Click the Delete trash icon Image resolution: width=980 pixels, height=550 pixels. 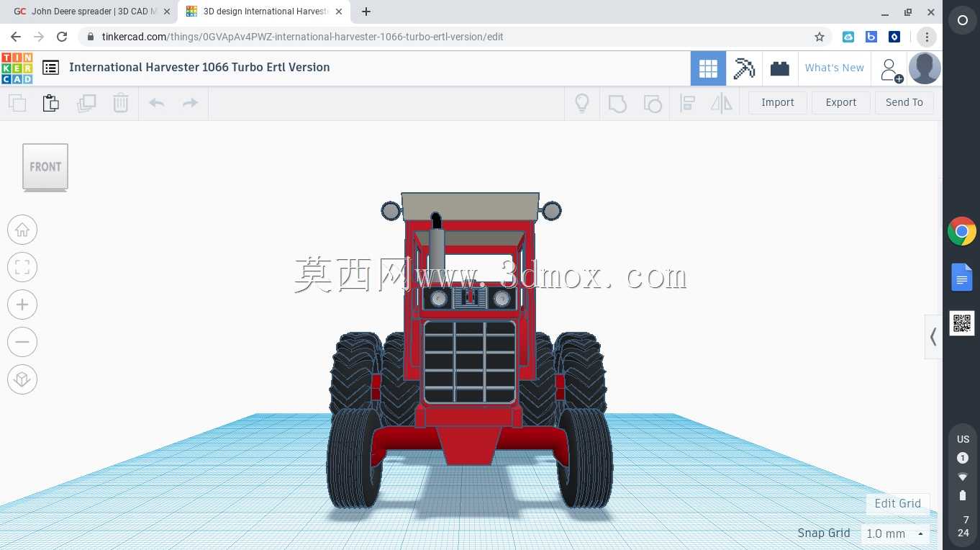[x=121, y=103]
